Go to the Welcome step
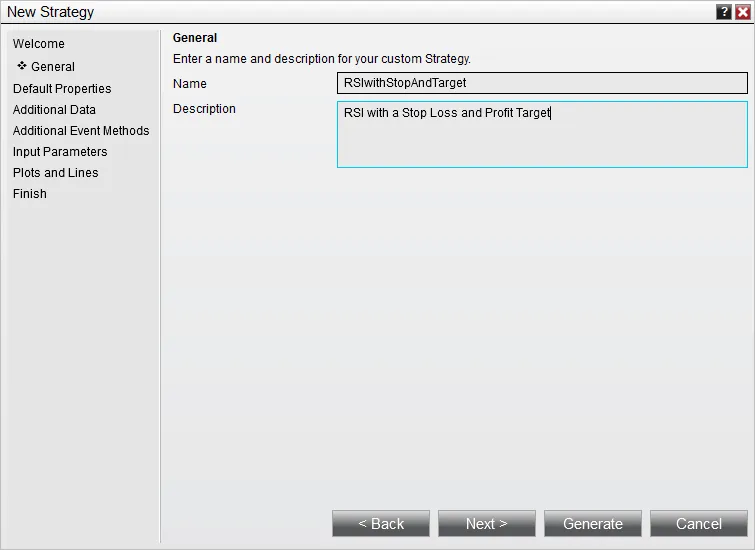 39,44
